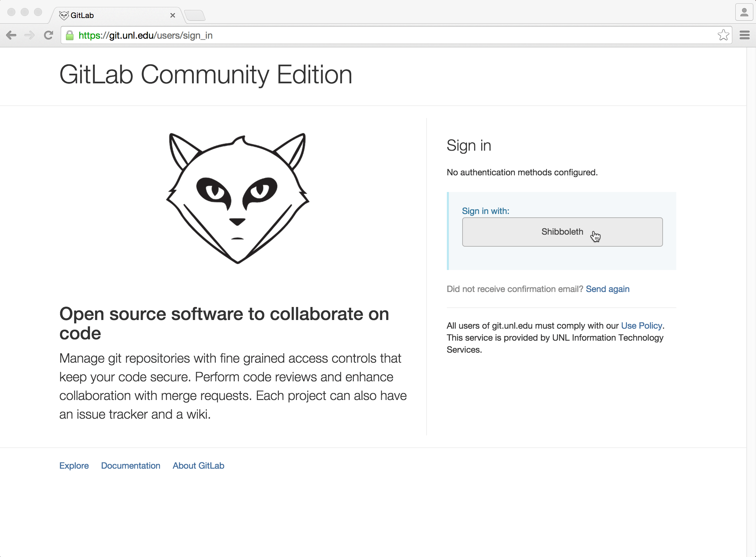Open a new tab
This screenshot has height=557, width=756.
(x=195, y=16)
